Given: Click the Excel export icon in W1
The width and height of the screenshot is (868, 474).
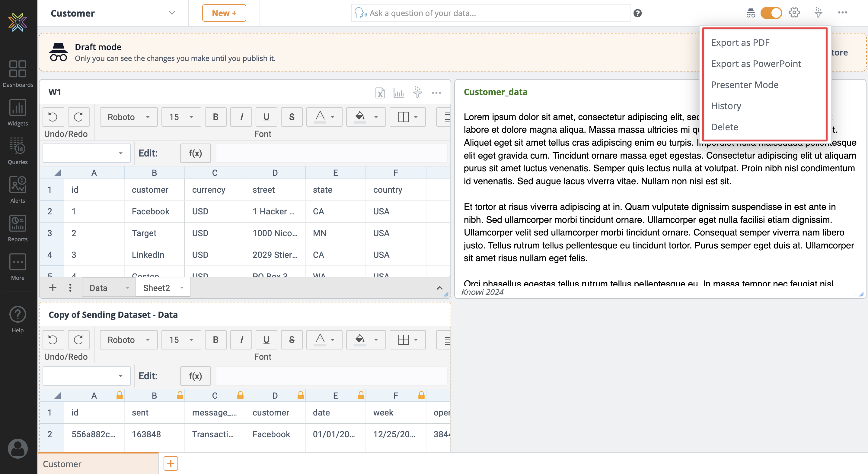Looking at the screenshot, I should [380, 93].
